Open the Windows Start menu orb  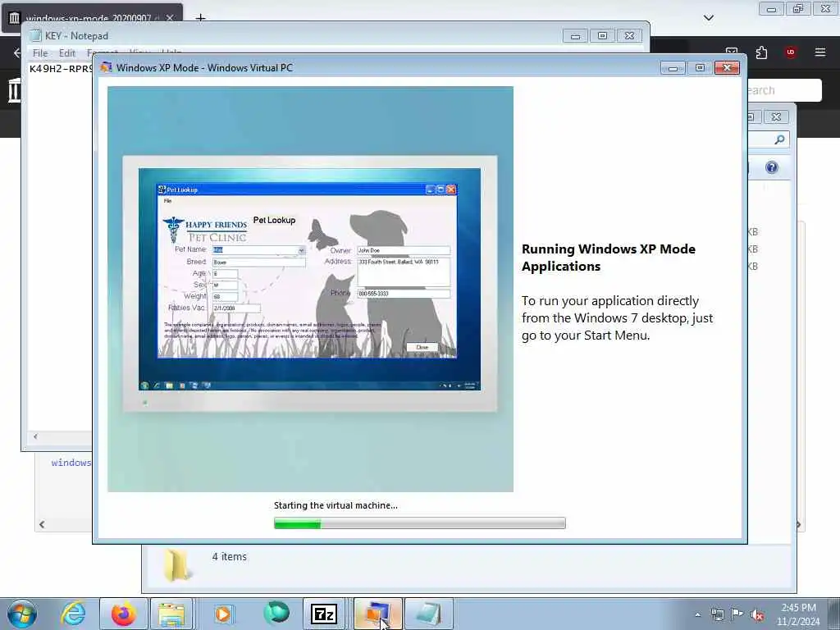pyautogui.click(x=22, y=614)
